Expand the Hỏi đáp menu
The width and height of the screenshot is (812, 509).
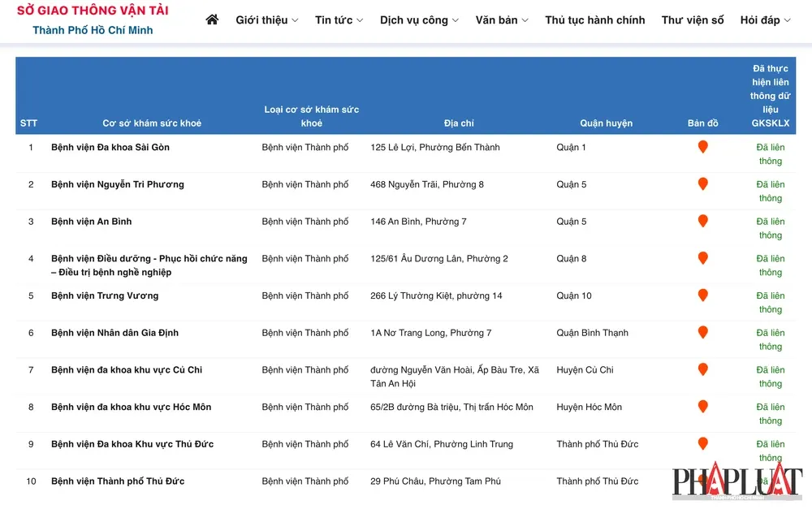coord(765,19)
